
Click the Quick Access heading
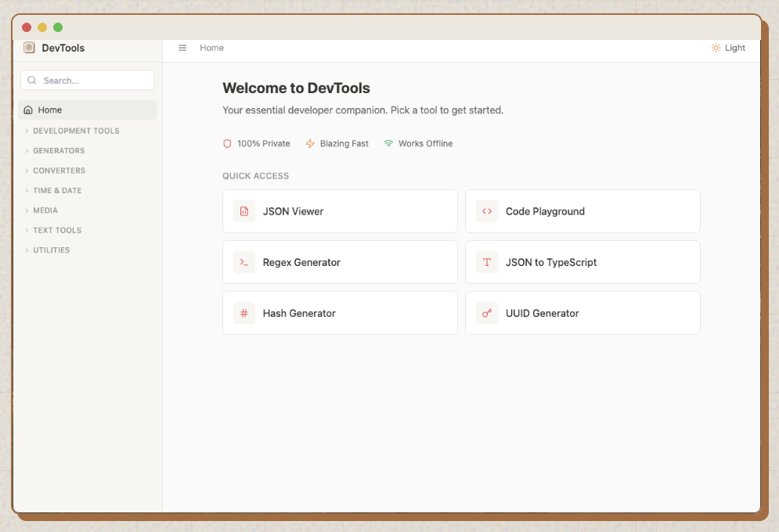255,176
